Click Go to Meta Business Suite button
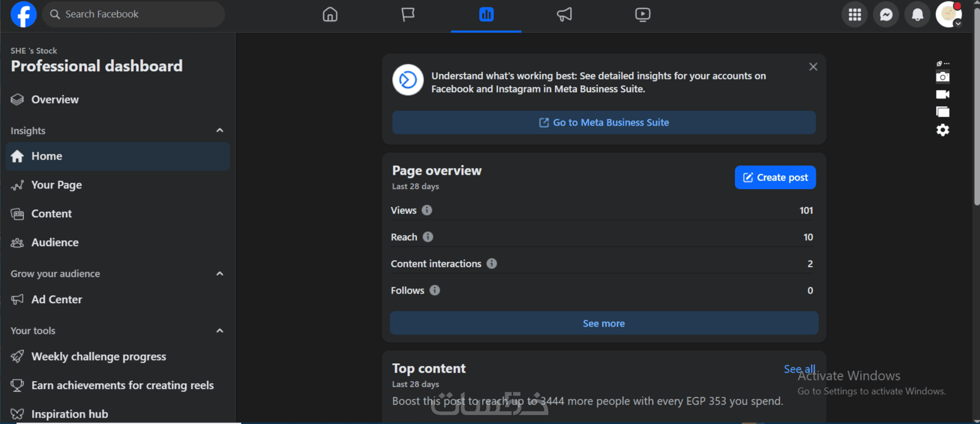Image resolution: width=980 pixels, height=424 pixels. [604, 122]
